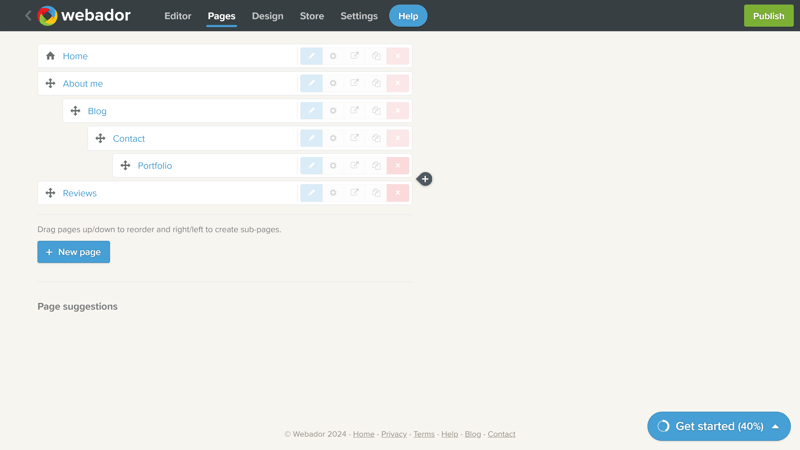Edit the Blog page pencil icon

coord(311,111)
